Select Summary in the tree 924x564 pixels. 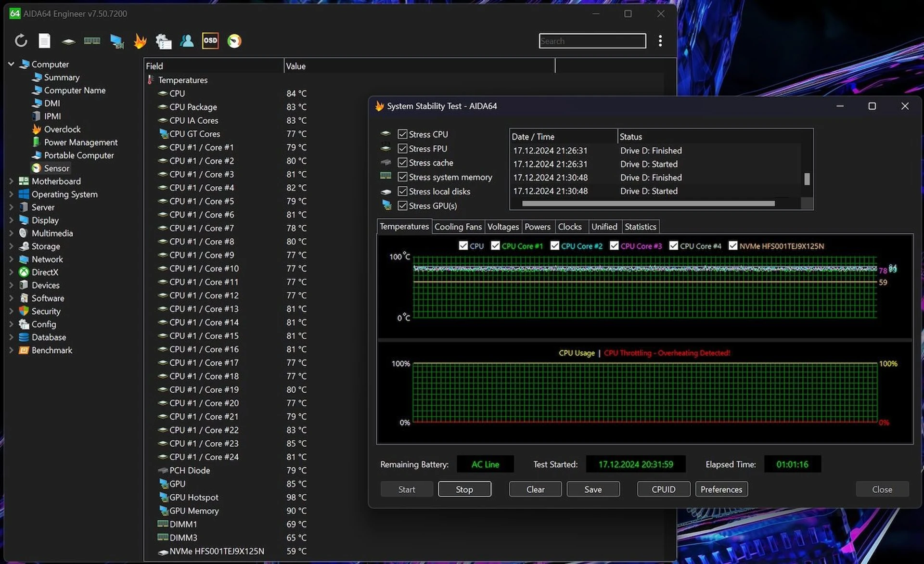click(x=62, y=77)
